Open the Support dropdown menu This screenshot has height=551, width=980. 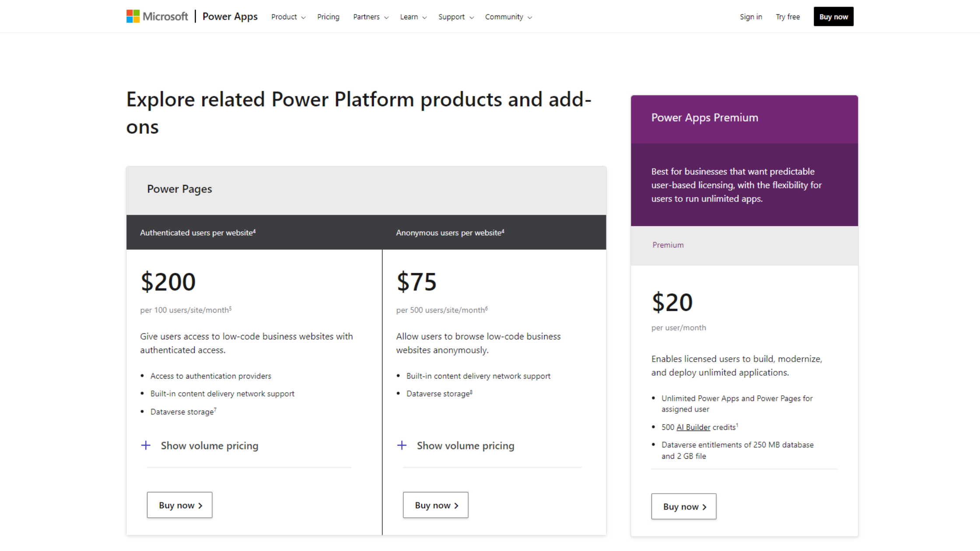tap(455, 17)
